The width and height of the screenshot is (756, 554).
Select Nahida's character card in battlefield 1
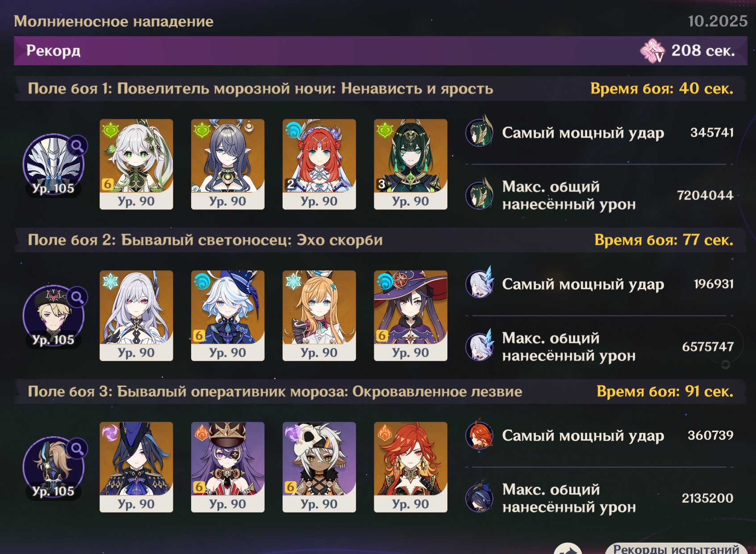click(x=136, y=164)
